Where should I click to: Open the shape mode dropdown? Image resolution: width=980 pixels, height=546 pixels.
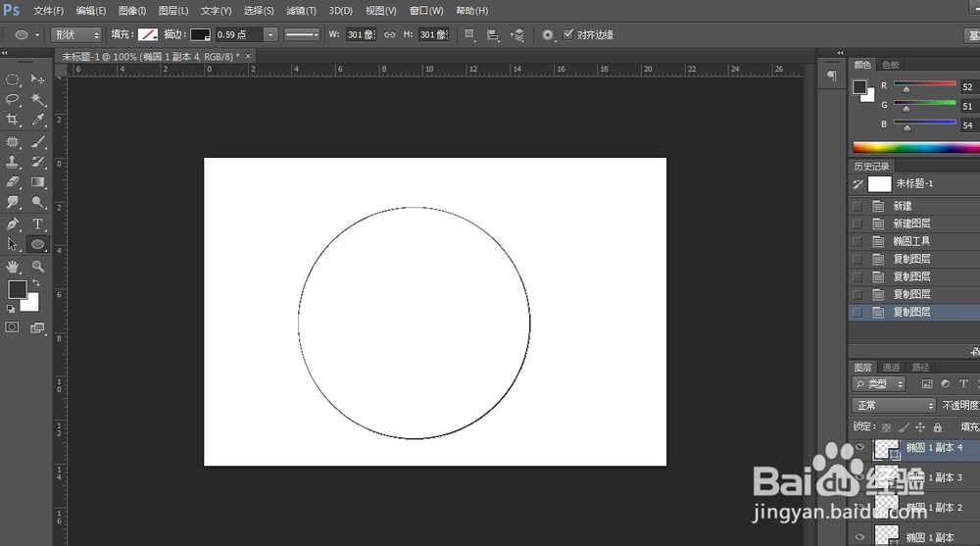pyautogui.click(x=76, y=35)
